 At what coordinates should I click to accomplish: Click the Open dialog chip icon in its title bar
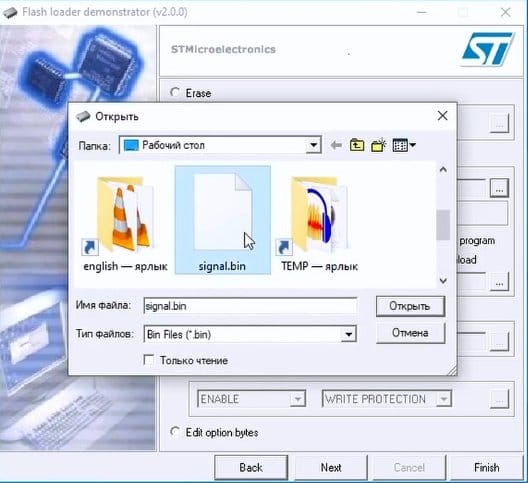[83, 117]
